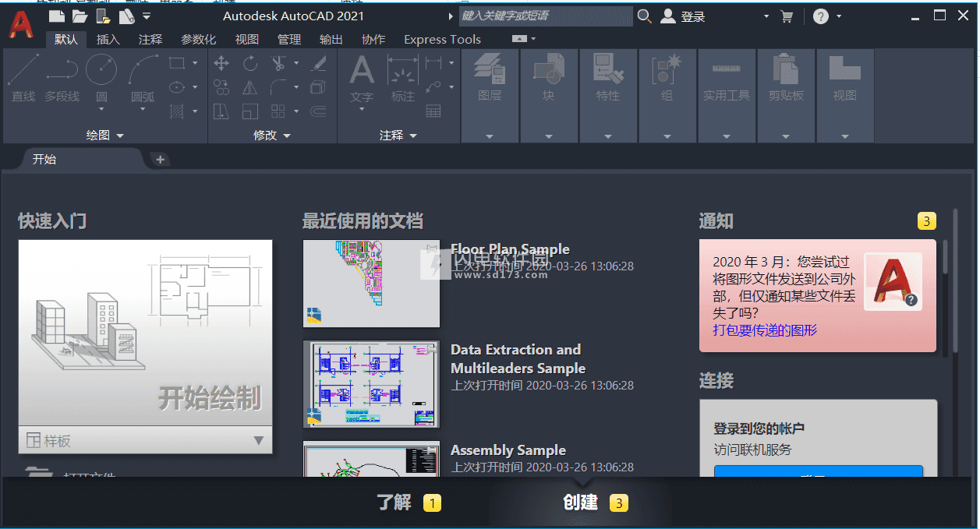Select the Polyline (多段线) tool

(x=62, y=79)
